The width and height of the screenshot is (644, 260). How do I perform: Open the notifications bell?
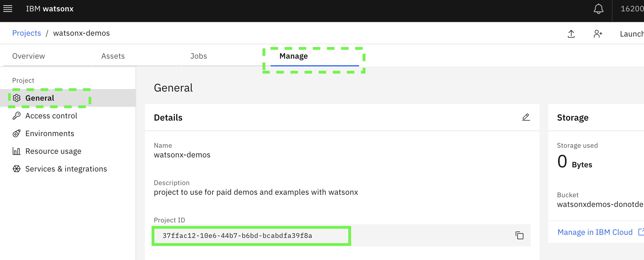pyautogui.click(x=598, y=9)
